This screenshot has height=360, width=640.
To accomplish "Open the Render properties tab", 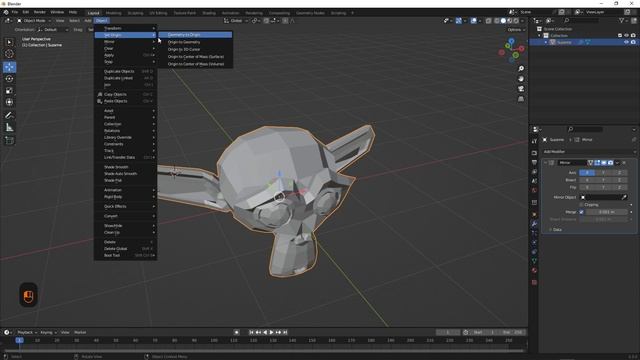I will 534,153.
